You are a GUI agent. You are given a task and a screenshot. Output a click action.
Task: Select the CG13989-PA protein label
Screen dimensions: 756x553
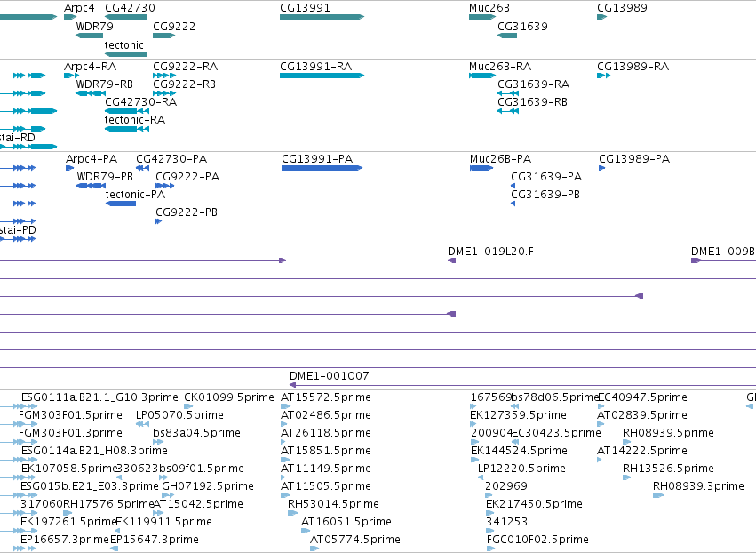click(634, 159)
